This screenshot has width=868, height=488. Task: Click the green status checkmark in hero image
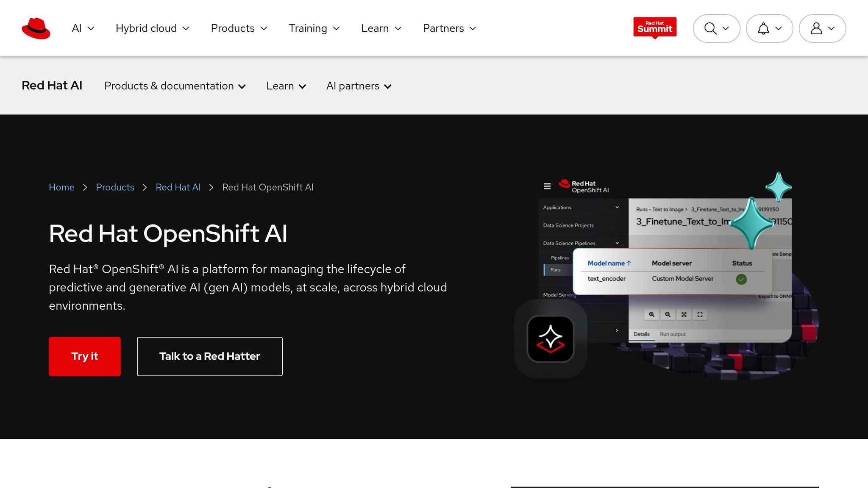coord(741,279)
